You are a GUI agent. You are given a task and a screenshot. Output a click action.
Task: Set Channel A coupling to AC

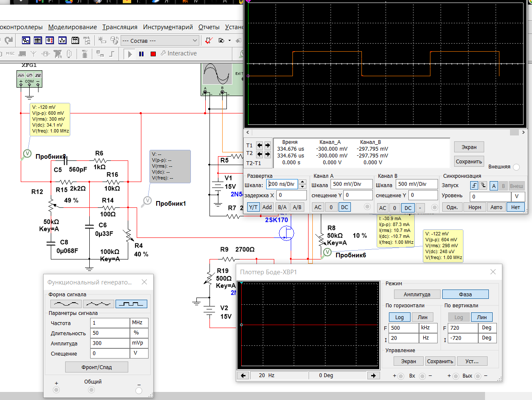pos(318,207)
